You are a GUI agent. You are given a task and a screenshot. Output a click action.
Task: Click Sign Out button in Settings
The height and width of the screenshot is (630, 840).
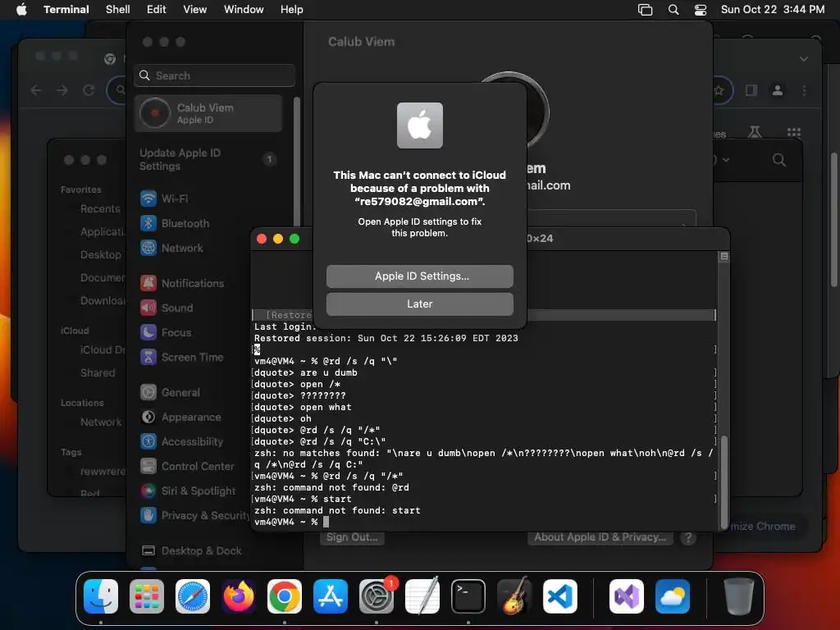(352, 537)
